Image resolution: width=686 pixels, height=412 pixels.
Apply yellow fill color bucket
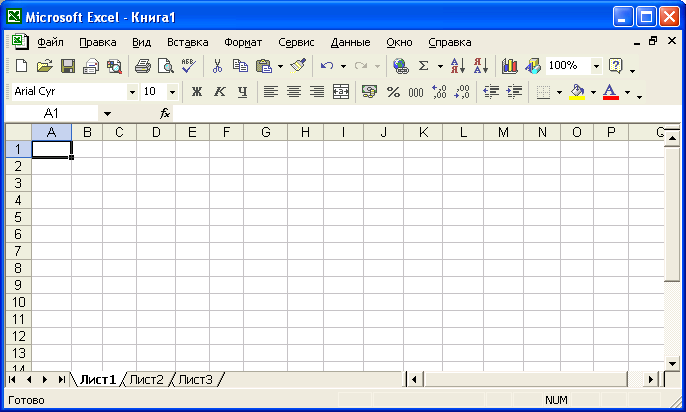[x=577, y=92]
